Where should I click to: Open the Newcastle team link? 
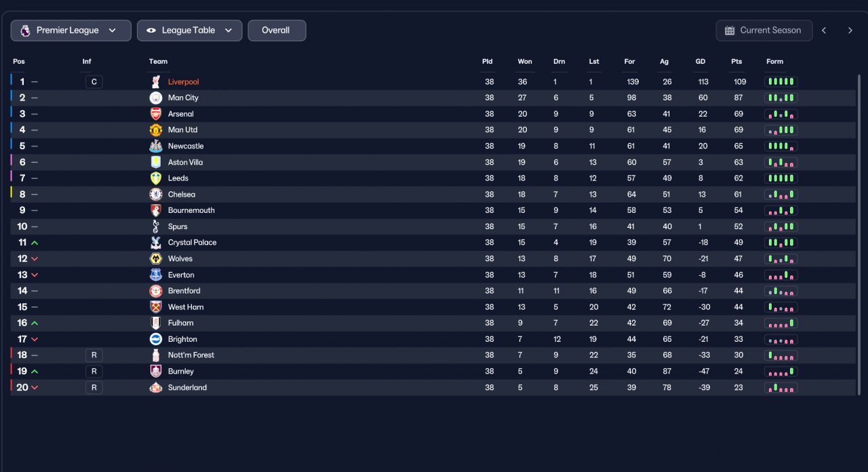click(x=186, y=146)
